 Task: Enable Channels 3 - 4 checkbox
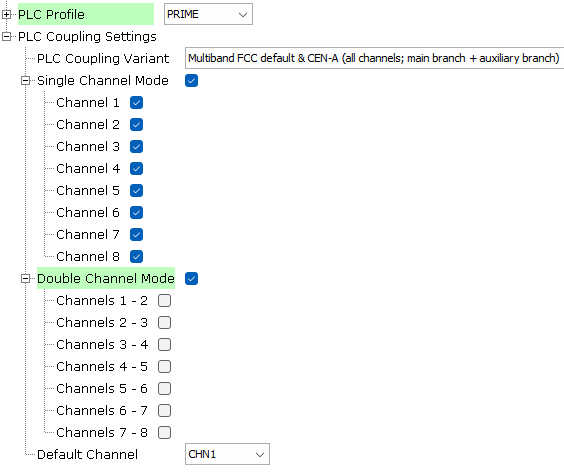164,345
